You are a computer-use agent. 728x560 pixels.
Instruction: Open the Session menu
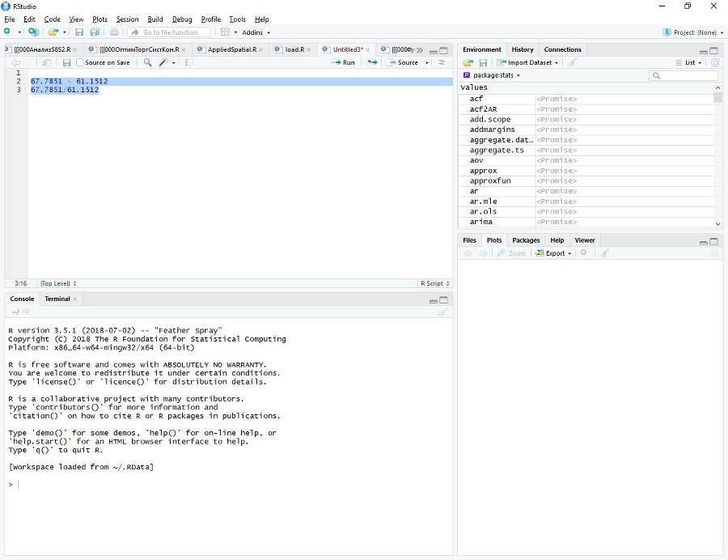pyautogui.click(x=127, y=19)
